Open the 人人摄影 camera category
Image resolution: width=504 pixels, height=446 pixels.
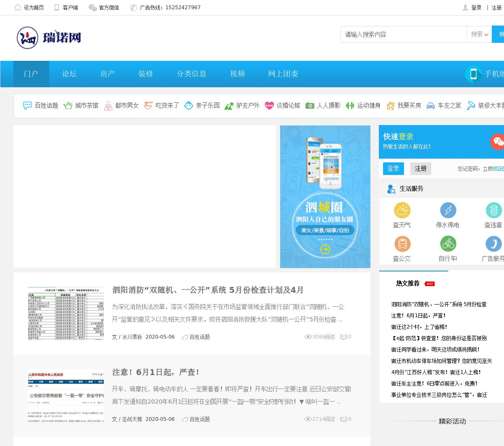323,106
